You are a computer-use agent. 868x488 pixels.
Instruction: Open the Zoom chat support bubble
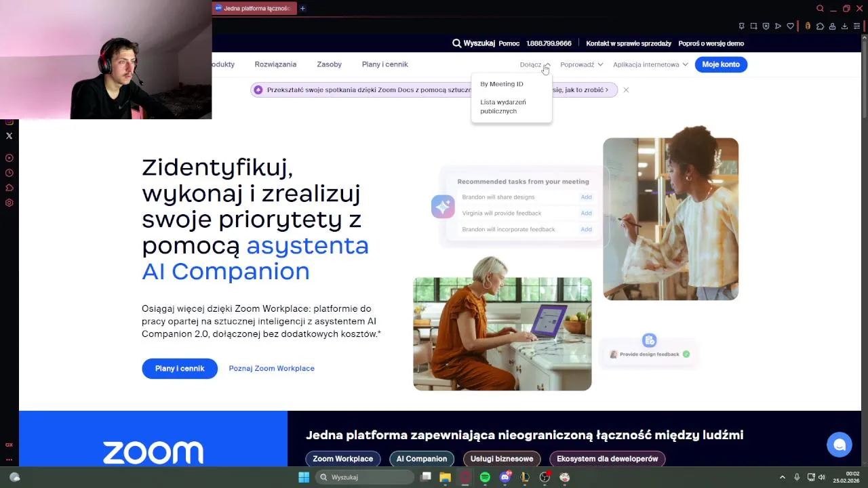839,445
